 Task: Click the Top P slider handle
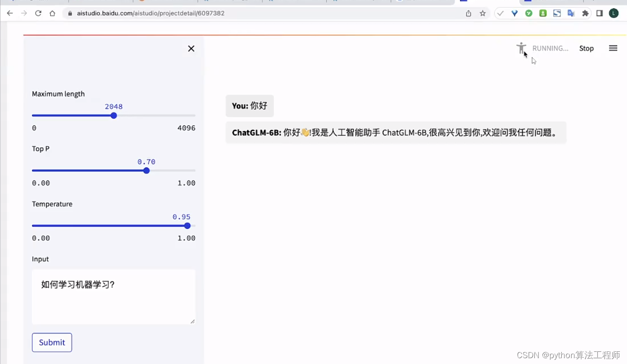pyautogui.click(x=146, y=171)
